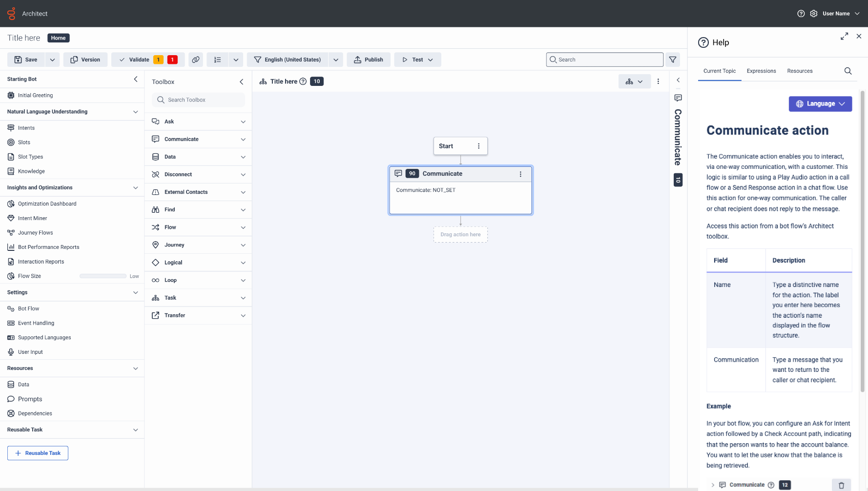Switch to the Expressions tab
The image size is (868, 491).
pyautogui.click(x=761, y=71)
